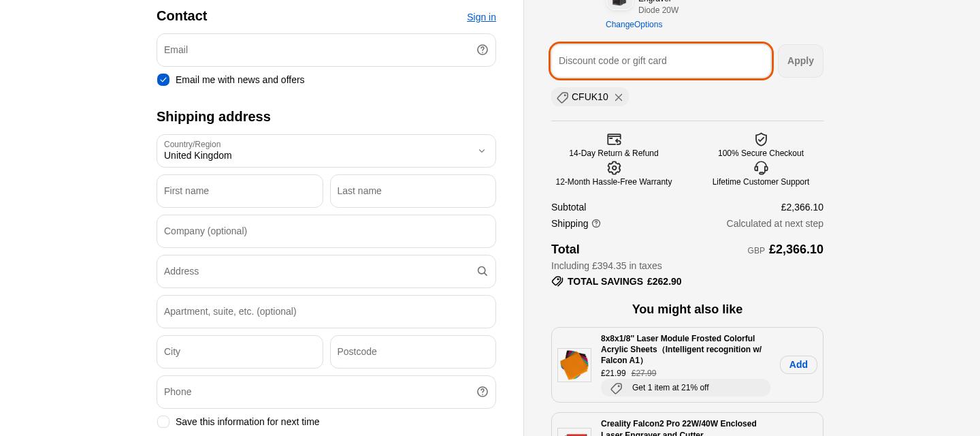Viewport: 980px width, 436px height.
Task: Click the Shipping info question icon
Action: [x=596, y=223]
